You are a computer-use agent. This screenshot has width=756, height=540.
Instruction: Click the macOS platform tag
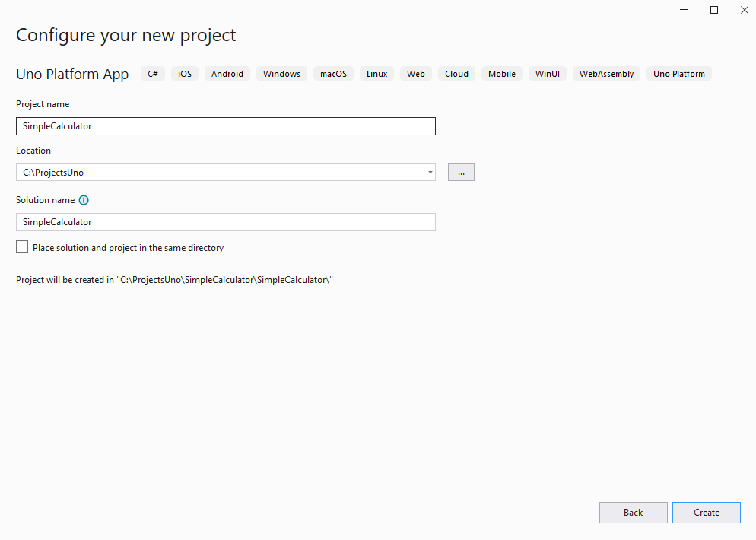click(x=333, y=74)
